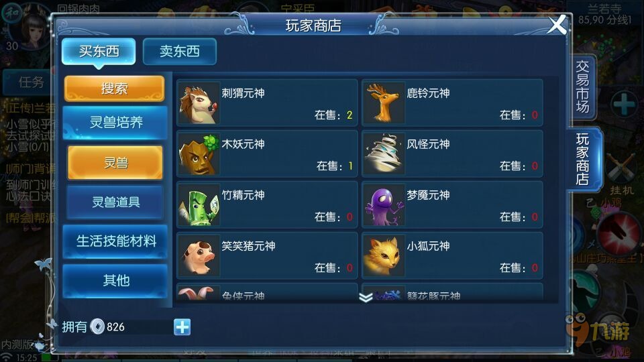This screenshot has height=362, width=644.
Task: Show more items with down chevron
Action: click(366, 297)
